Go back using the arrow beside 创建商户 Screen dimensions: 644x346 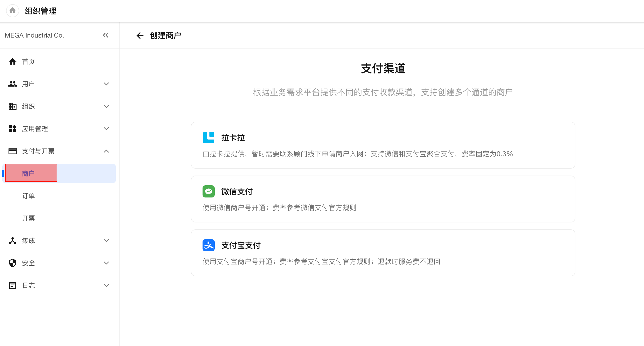(140, 35)
